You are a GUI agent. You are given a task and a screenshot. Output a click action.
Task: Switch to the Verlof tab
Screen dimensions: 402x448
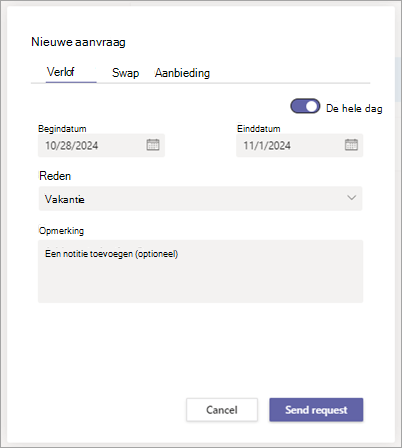[61, 72]
